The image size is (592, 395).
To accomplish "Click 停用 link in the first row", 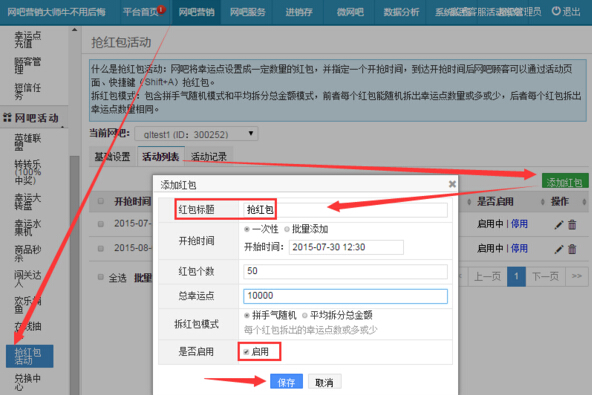I will pos(519,224).
